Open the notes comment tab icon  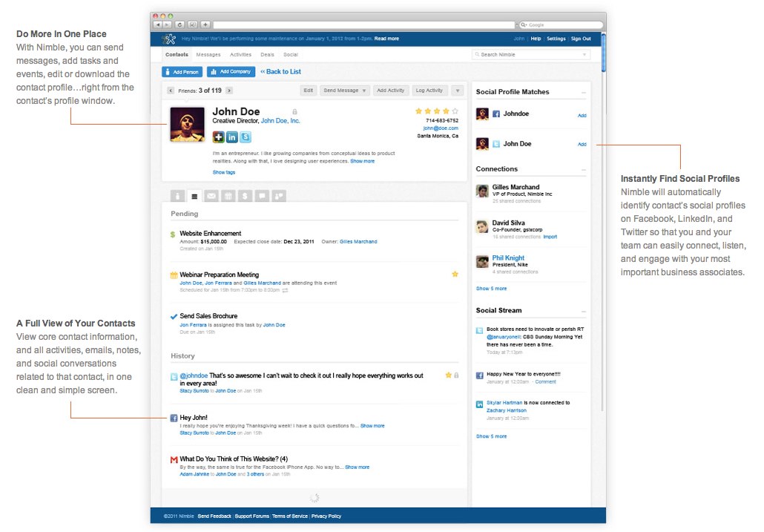coord(262,196)
